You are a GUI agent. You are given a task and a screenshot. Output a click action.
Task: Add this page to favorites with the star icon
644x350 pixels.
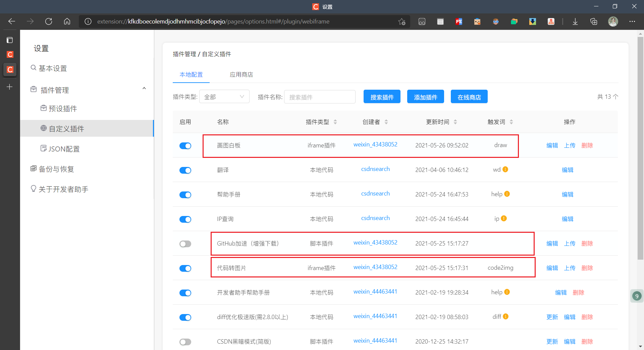402,21
